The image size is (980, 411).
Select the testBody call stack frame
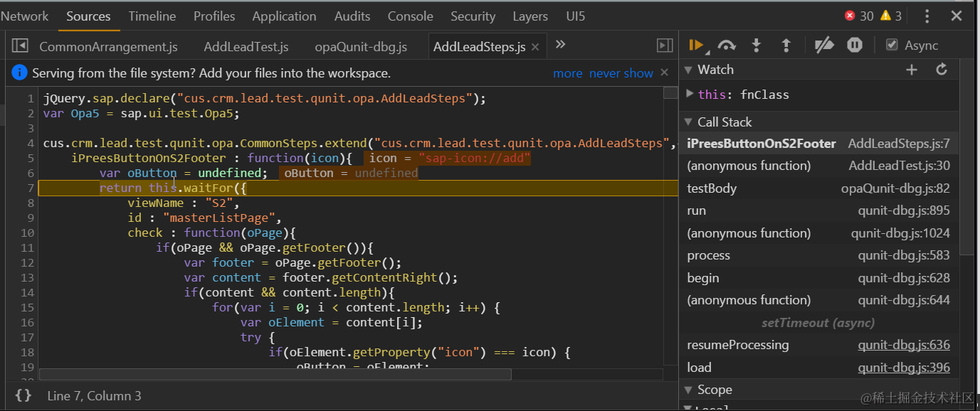tap(818, 188)
